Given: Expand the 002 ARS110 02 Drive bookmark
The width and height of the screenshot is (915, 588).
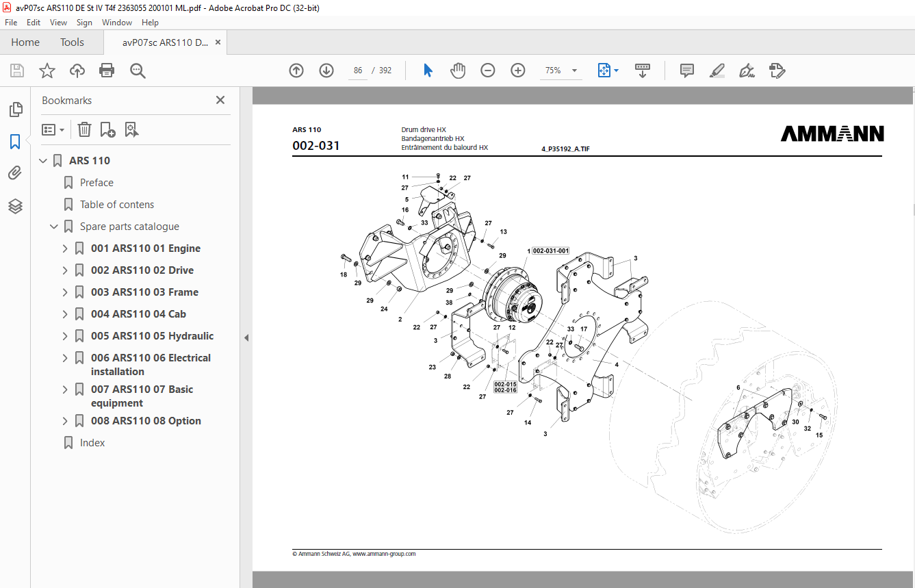Looking at the screenshot, I should click(x=65, y=270).
